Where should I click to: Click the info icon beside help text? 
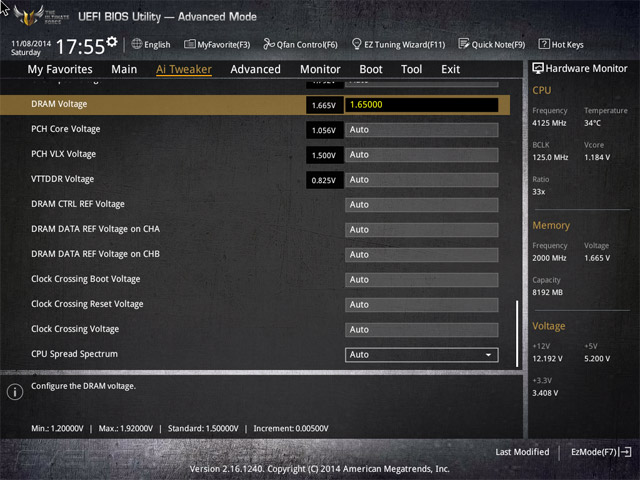(15, 392)
